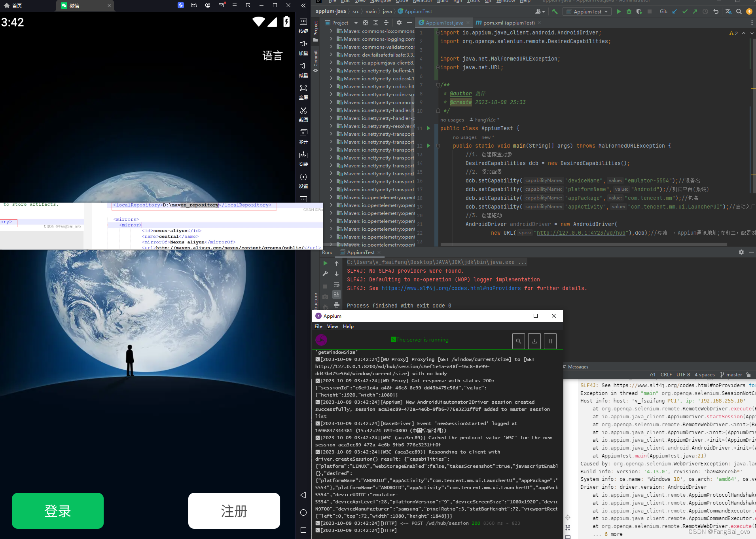
Task: Expand Maven: dev.failsafe:failsafe library node
Action: pos(331,55)
